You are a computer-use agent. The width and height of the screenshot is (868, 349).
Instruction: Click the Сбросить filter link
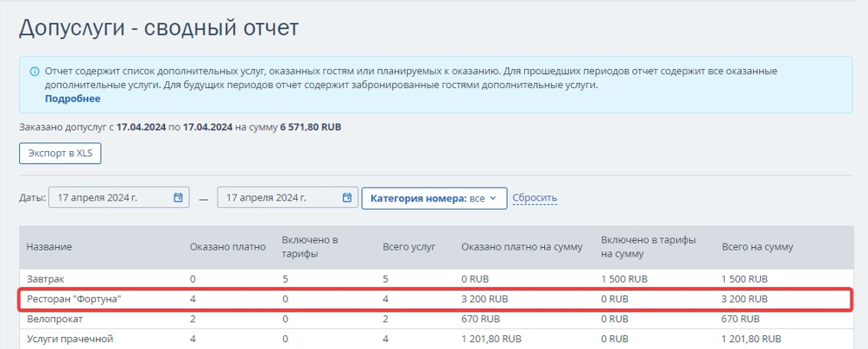[535, 198]
